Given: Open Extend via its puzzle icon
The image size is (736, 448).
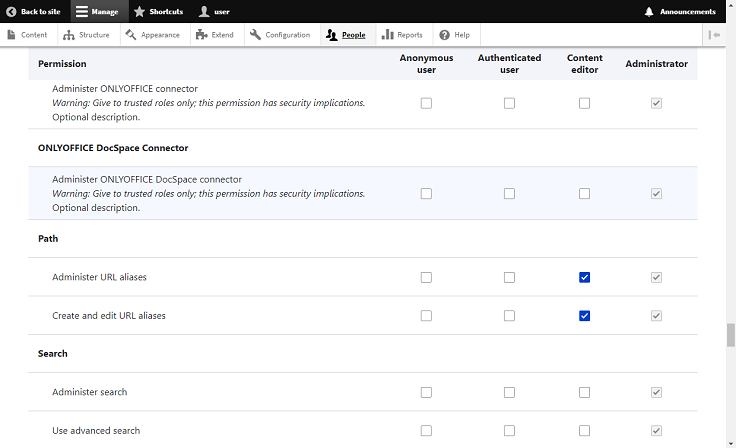Looking at the screenshot, I should 201,35.
